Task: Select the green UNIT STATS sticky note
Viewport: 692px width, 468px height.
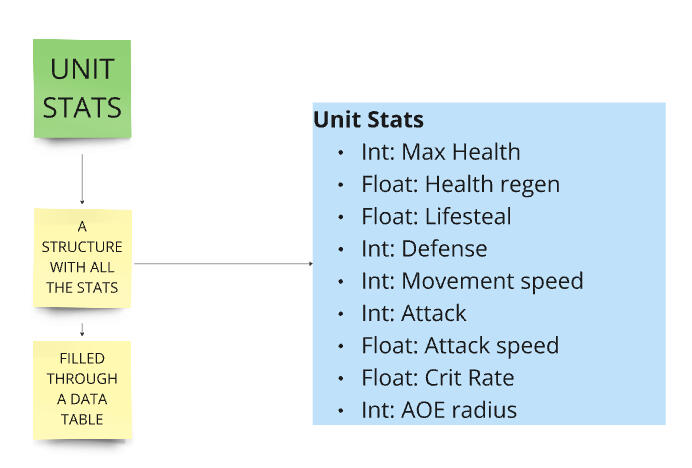Action: pos(81,88)
